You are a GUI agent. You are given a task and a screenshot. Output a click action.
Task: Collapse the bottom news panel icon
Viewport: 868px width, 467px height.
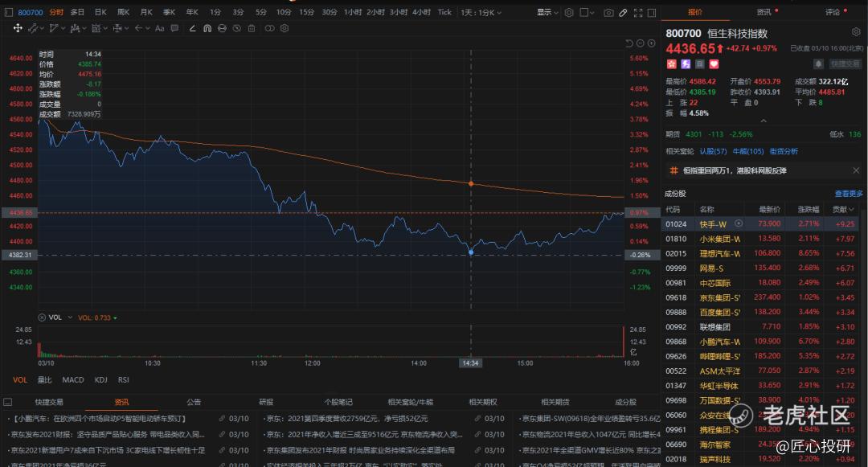click(x=8, y=402)
